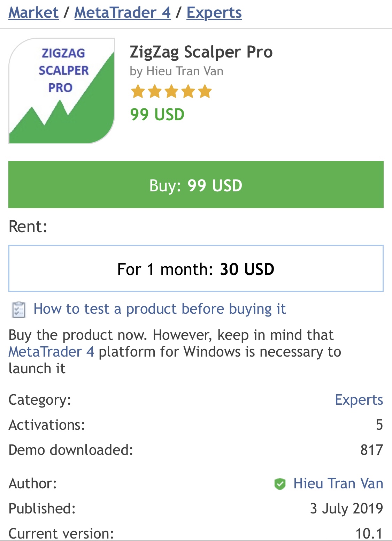392x541 pixels.
Task: Click the Activations value 5
Action: coord(379,425)
